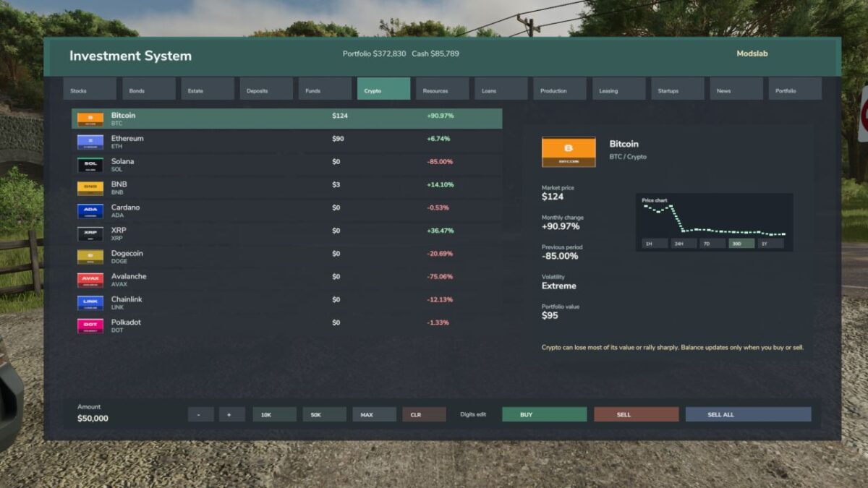Set amount to MAX

375,414
